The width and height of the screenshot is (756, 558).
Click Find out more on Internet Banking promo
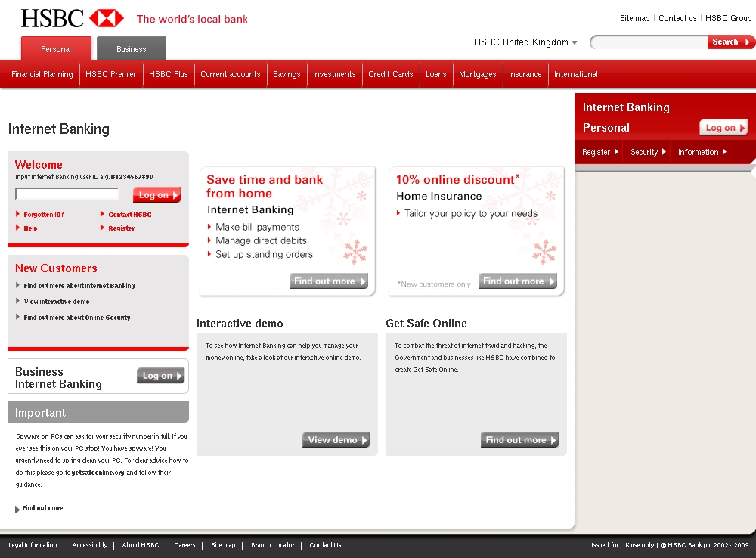point(328,281)
